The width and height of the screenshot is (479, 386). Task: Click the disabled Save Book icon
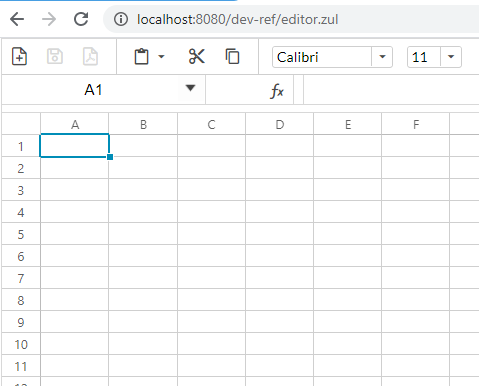click(55, 56)
